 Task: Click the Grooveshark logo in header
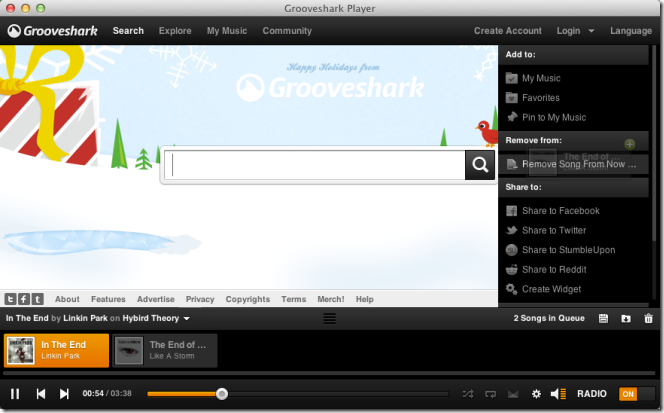[x=53, y=31]
